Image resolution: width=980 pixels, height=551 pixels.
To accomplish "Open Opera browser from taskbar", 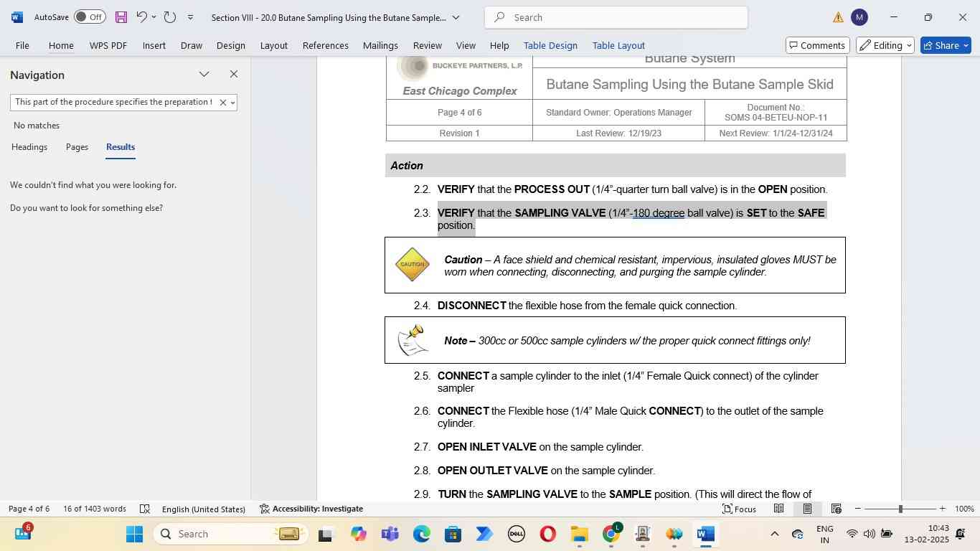I will click(548, 534).
